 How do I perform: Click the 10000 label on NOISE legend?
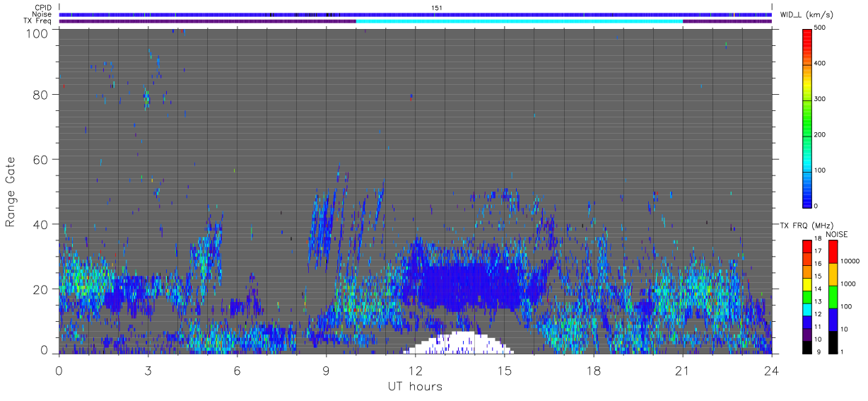[x=849, y=261]
